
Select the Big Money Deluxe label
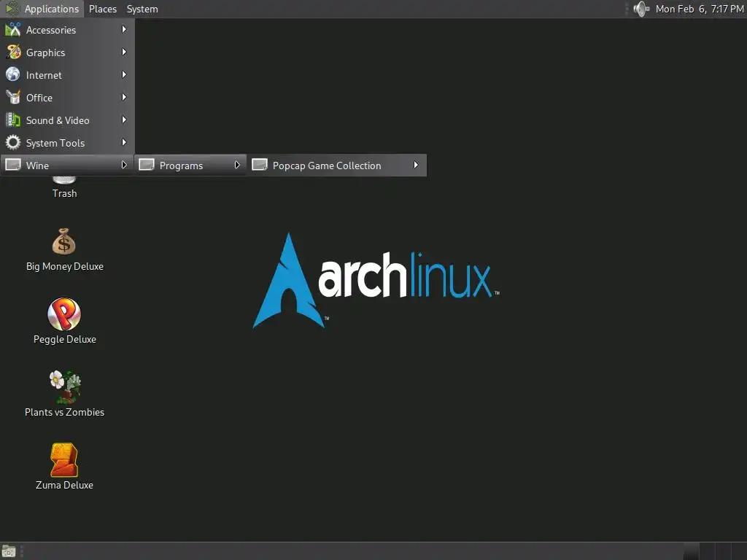(65, 266)
